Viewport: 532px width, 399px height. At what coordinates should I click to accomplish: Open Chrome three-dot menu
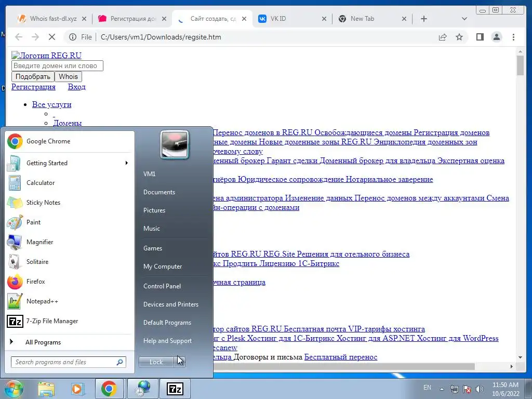513,37
